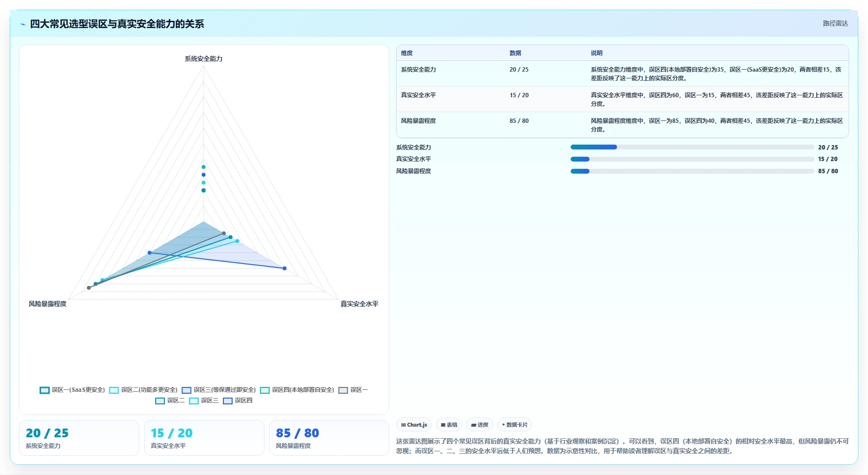Image resolution: width=868 pixels, height=475 pixels.
Task: Click the 维度 column header
Action: (x=407, y=53)
